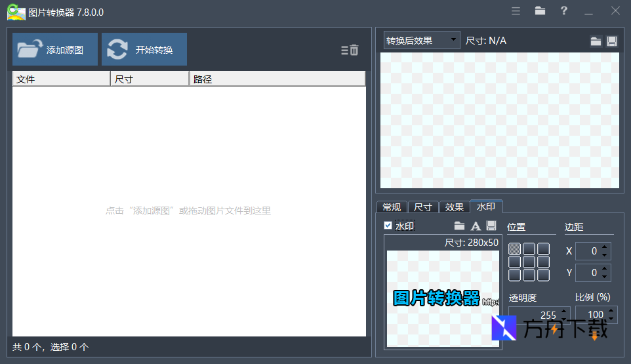
Task: Select middle-left watermark position
Action: pos(515,262)
